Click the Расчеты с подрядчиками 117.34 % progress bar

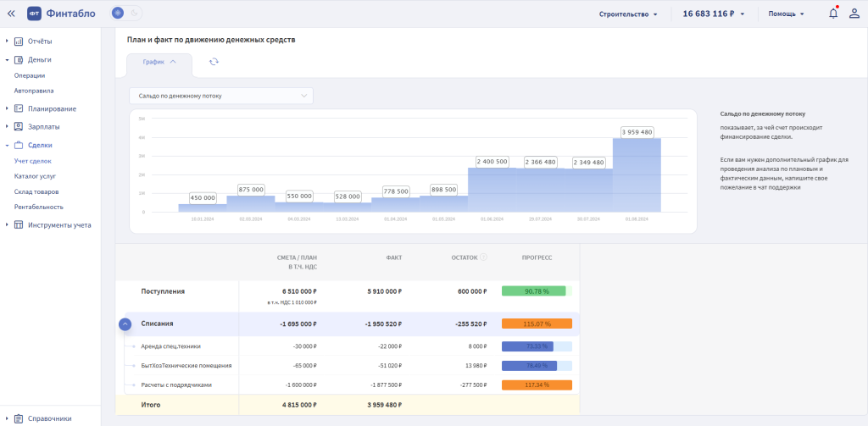(x=537, y=385)
